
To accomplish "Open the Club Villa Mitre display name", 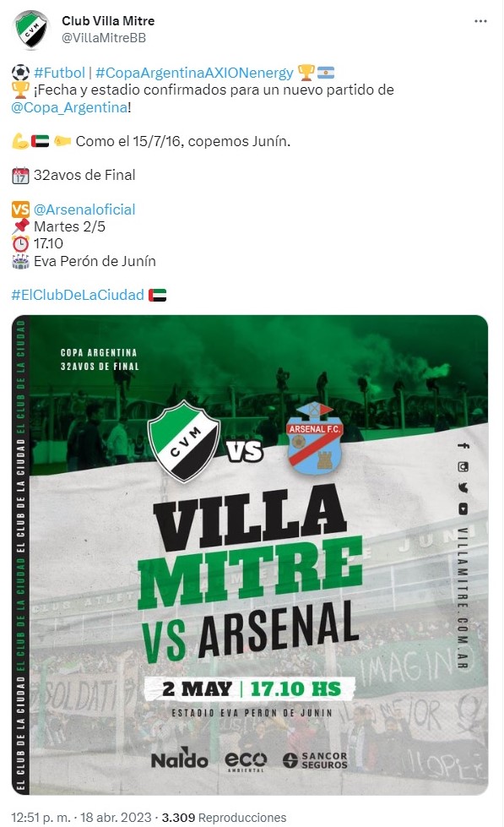I will click(108, 21).
